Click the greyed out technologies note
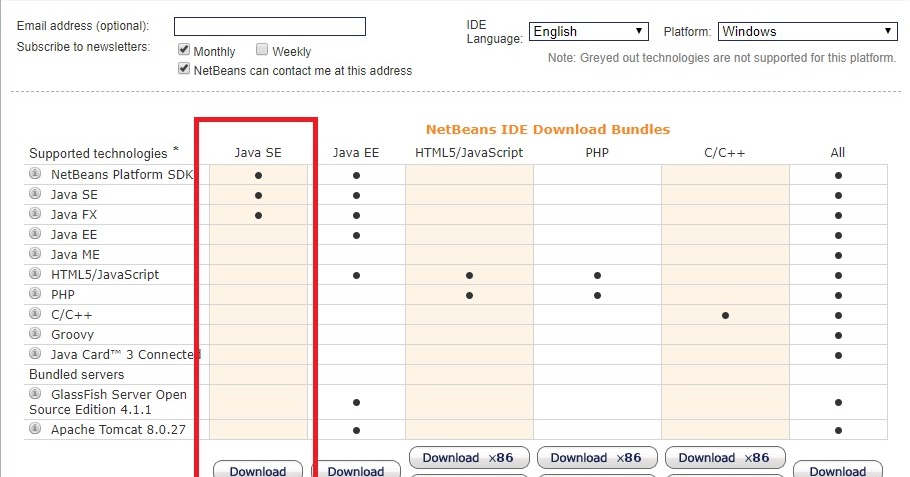This screenshot has width=910, height=477. click(722, 58)
